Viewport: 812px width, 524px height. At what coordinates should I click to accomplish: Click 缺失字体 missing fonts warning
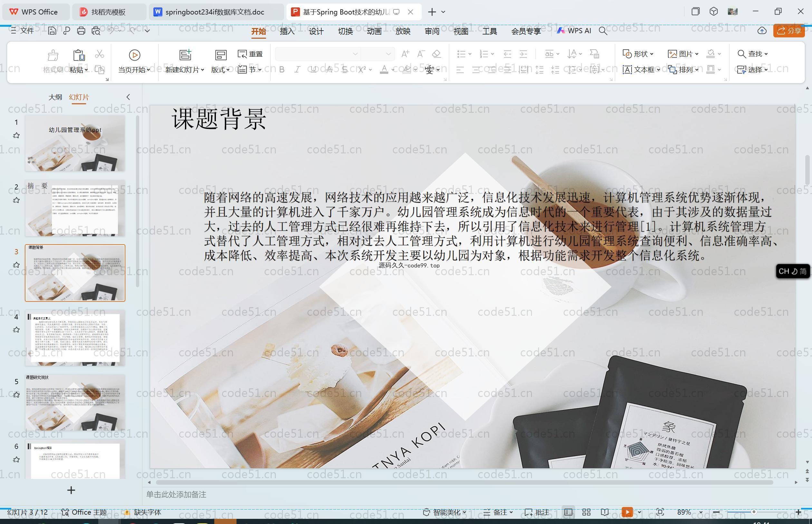142,512
